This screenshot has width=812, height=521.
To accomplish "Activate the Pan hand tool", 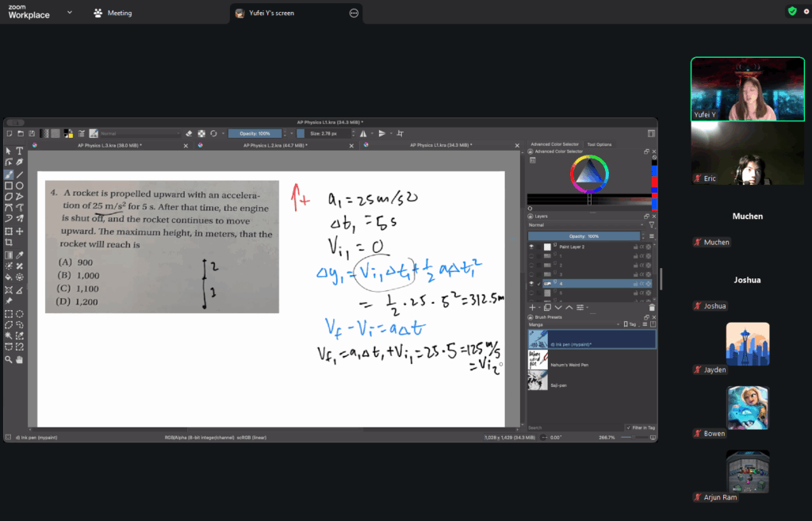I will pyautogui.click(x=19, y=359).
